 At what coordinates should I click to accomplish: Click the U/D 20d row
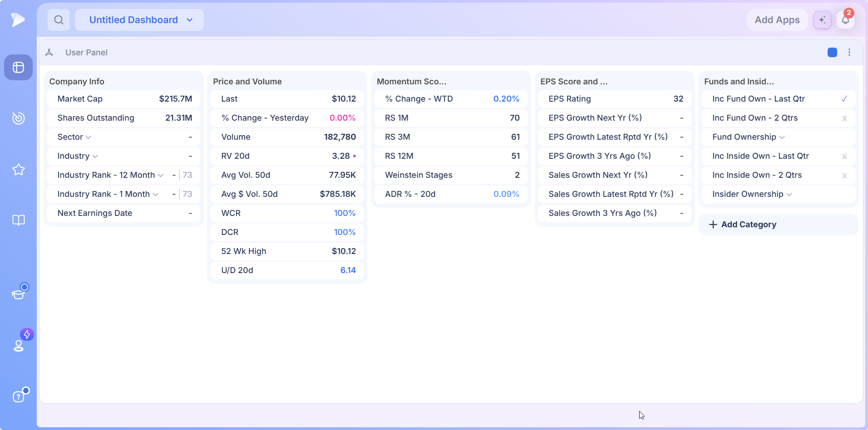coord(287,270)
